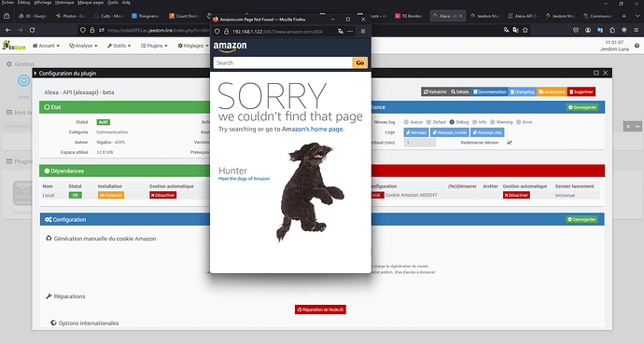Click the Alexaapi_cookie log button

click(449, 132)
